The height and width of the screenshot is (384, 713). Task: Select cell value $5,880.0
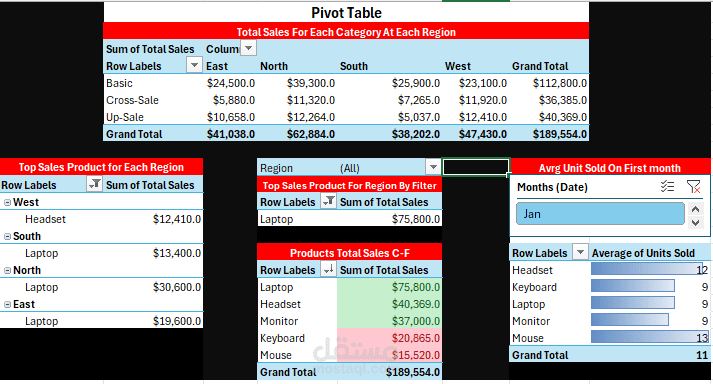pyautogui.click(x=234, y=100)
